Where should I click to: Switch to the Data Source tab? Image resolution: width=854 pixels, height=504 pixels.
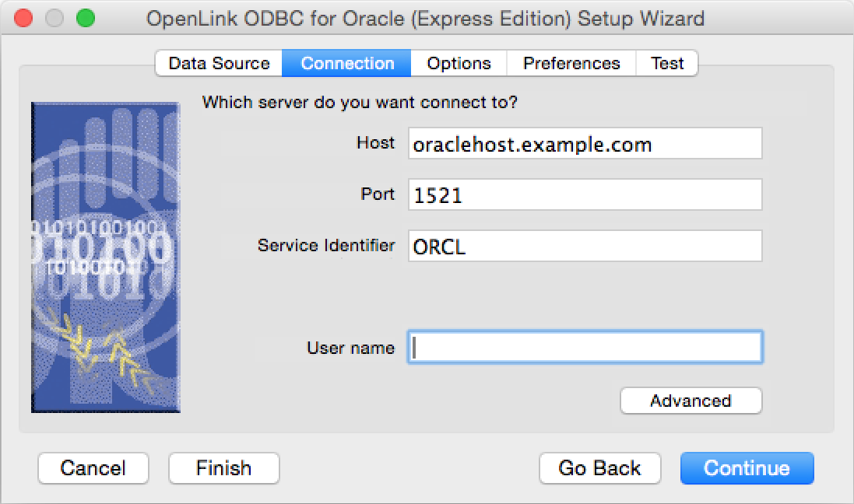[x=219, y=63]
